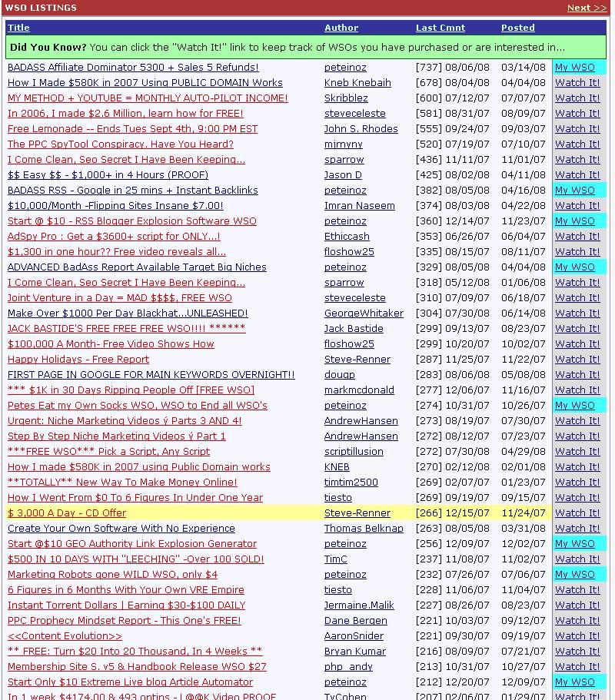Image resolution: width=615 pixels, height=700 pixels.
Task: Click 'My WSO' on GEO Authority Link Explosion row
Action: 575,544
